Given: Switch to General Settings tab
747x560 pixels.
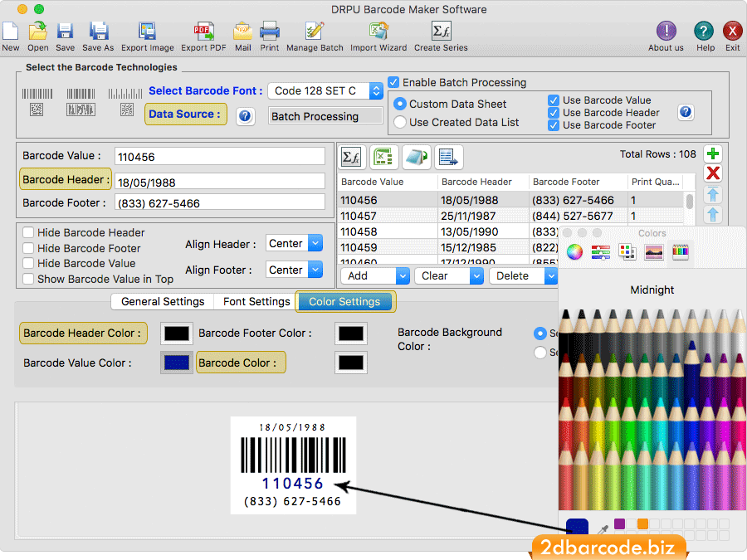Looking at the screenshot, I should pos(163,301).
